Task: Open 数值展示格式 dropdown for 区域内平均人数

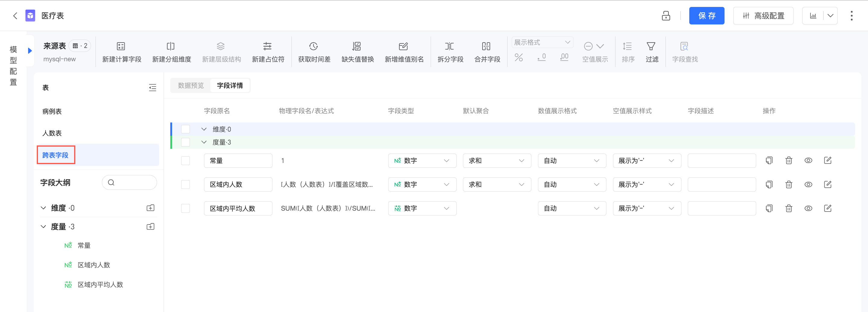Action: [x=572, y=209]
